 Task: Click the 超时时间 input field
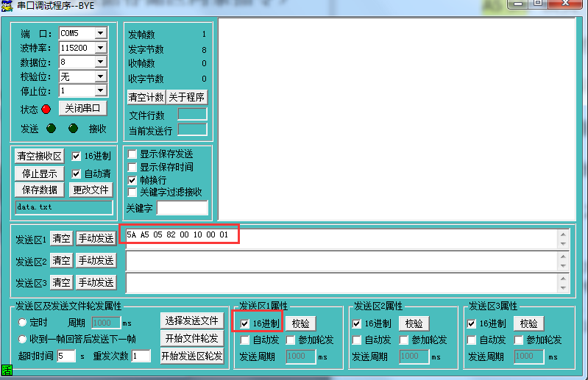point(66,356)
